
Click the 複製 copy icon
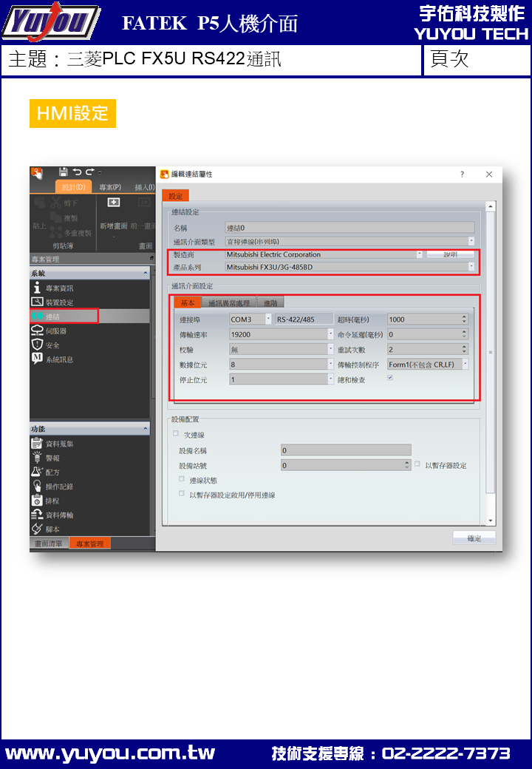[55, 217]
